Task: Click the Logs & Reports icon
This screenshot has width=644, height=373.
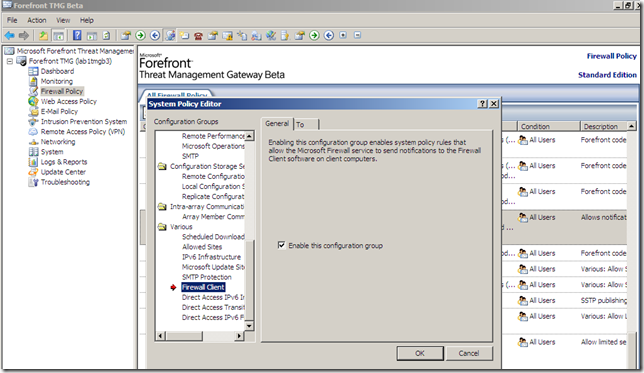Action: coord(33,162)
